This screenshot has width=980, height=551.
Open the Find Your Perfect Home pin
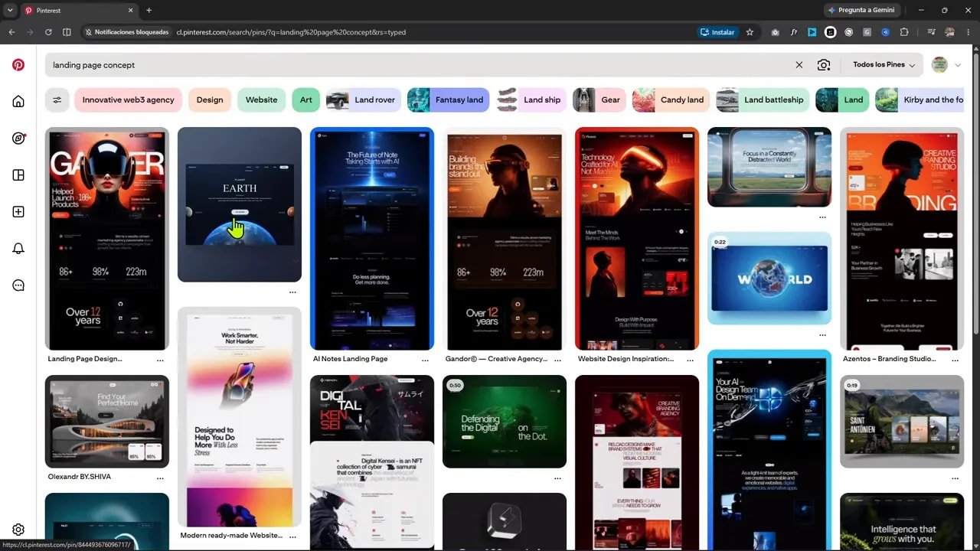(107, 422)
